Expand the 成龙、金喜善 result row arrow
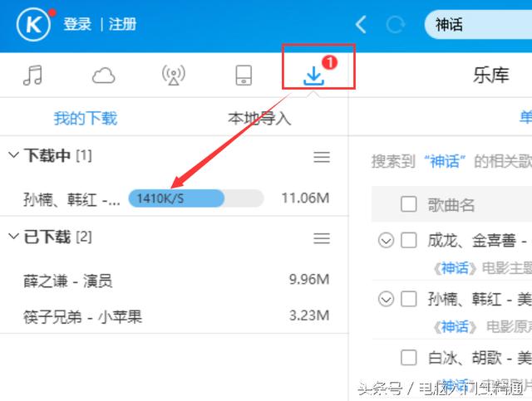This screenshot has width=532, height=401. click(386, 241)
